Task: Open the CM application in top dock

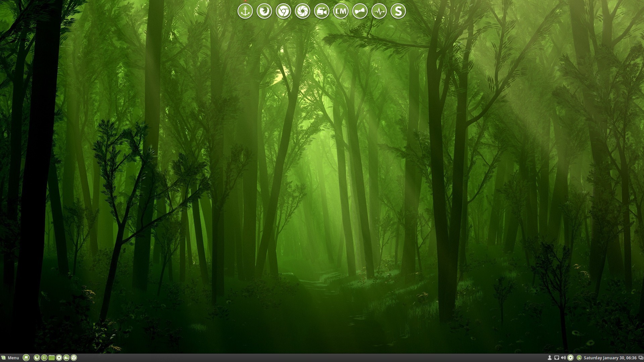Action: (341, 11)
